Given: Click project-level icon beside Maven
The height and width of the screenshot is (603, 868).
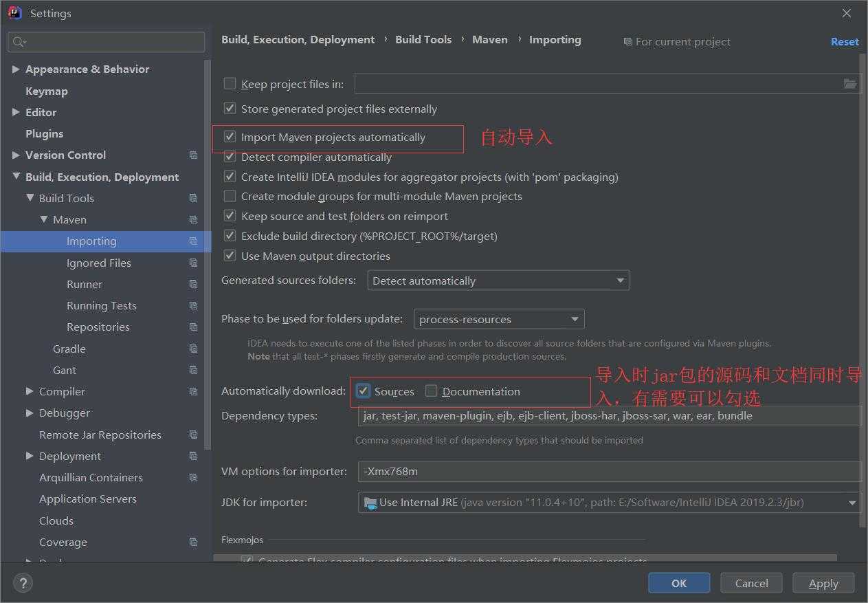Looking at the screenshot, I should 193,220.
